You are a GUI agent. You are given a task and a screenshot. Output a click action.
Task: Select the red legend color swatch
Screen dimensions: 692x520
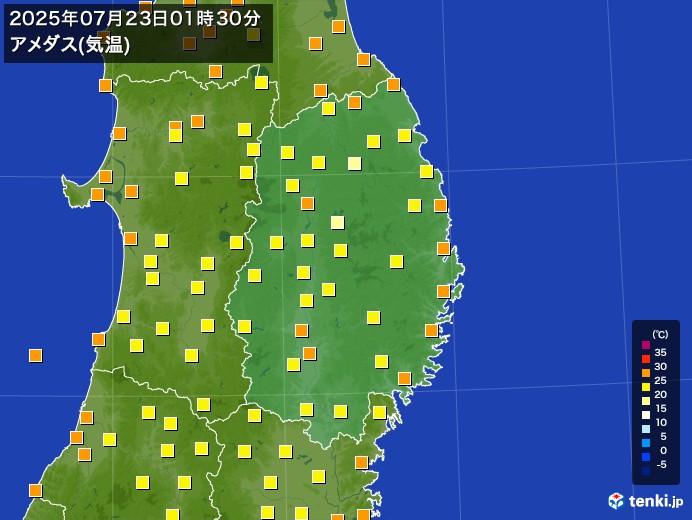[x=646, y=359]
